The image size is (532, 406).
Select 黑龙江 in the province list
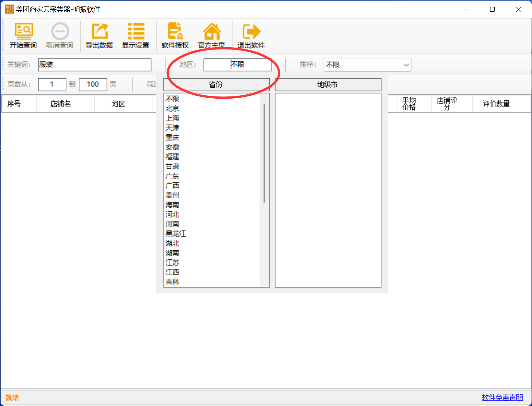click(x=176, y=234)
